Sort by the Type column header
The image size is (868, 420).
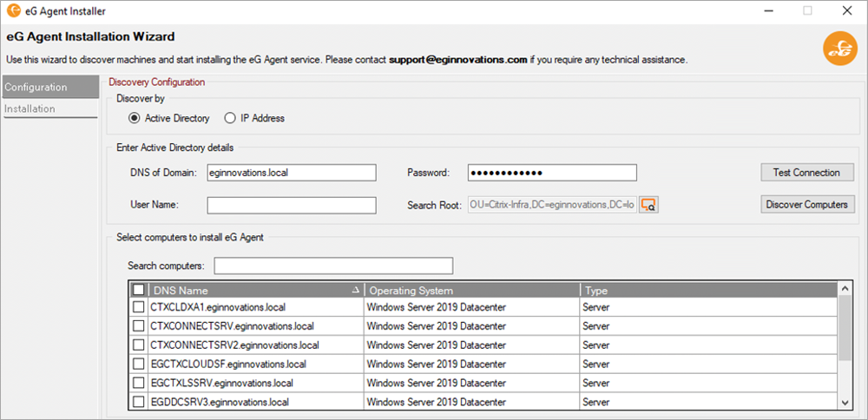click(x=708, y=291)
